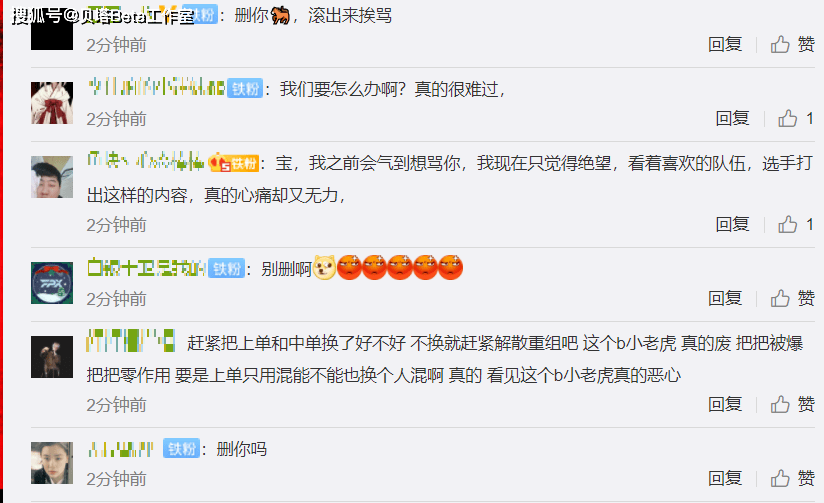Like the '删你吗' comment at the bottom

pos(792,479)
